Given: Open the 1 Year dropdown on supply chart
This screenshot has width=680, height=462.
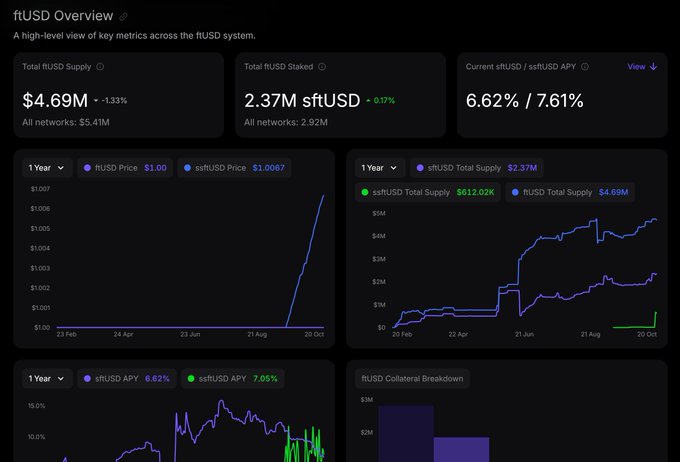Looking at the screenshot, I should click(x=379, y=168).
